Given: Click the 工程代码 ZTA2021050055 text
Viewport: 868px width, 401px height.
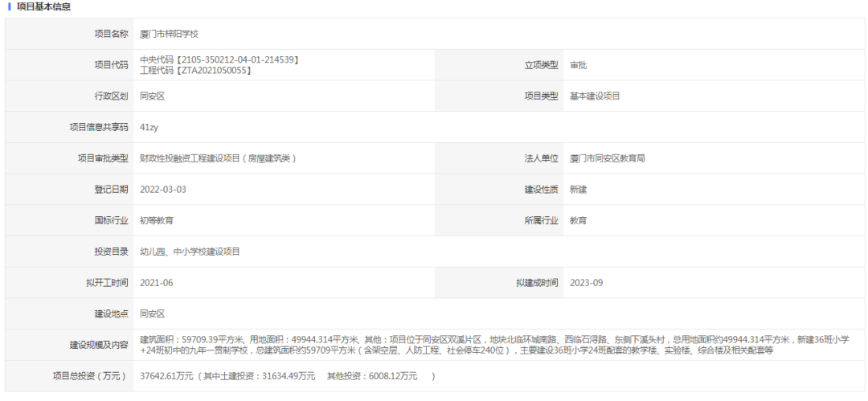Looking at the screenshot, I should pos(195,71).
